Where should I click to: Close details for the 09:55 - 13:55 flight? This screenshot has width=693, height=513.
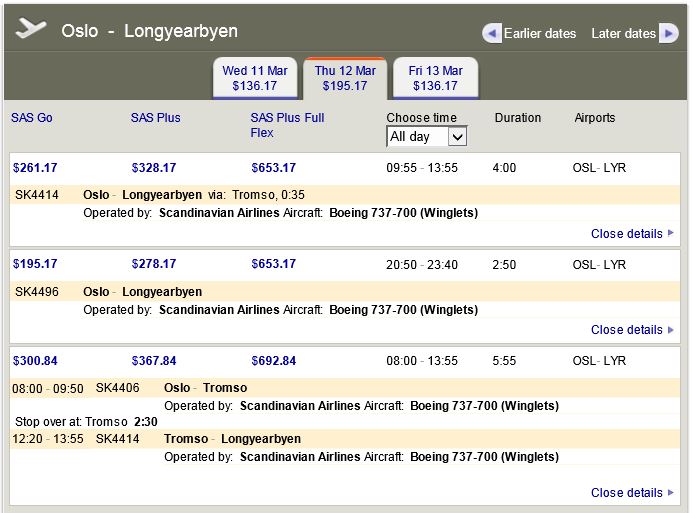pos(632,234)
